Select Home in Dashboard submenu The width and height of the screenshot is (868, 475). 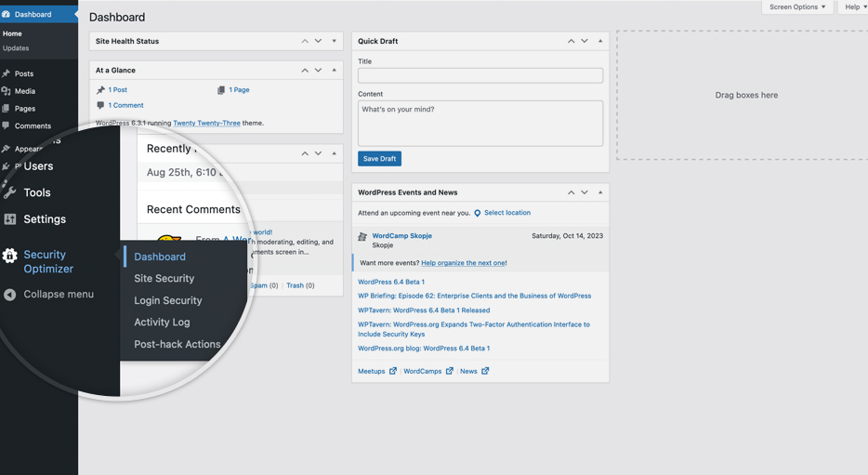tap(12, 33)
